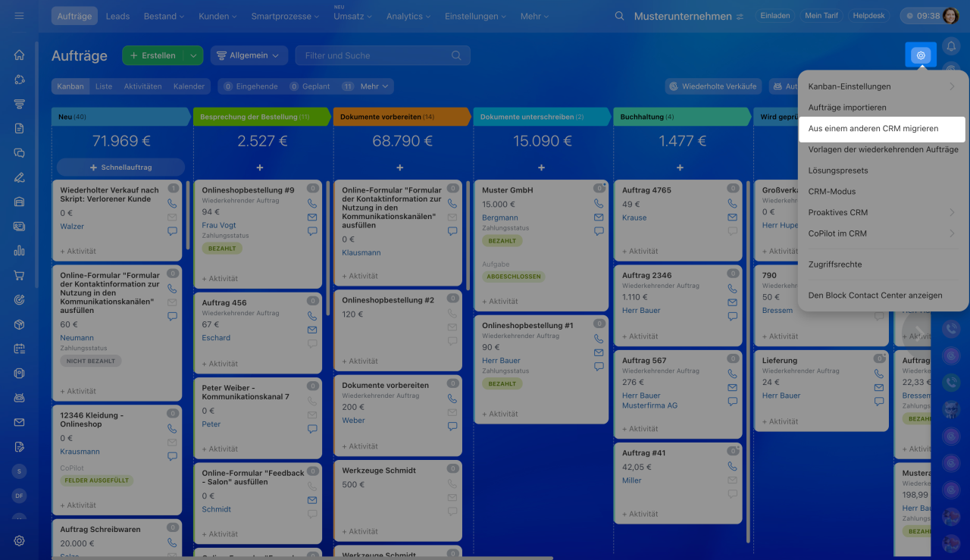Open the user profile avatar
This screenshot has height=560, width=970.
click(950, 16)
